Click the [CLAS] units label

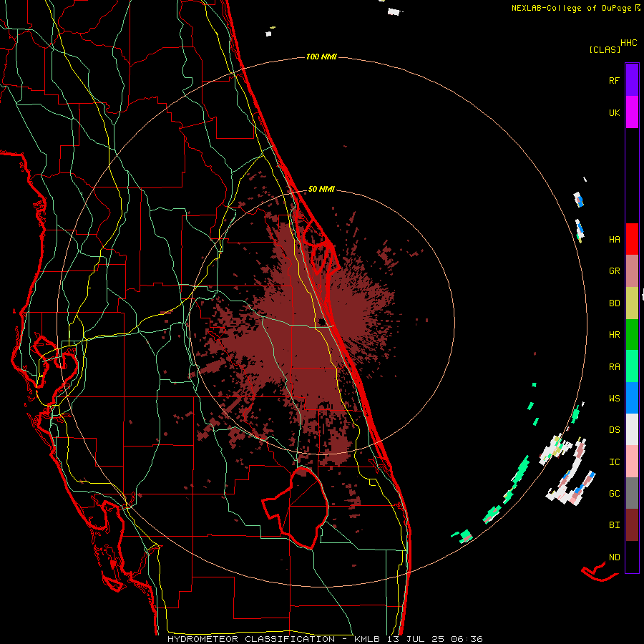(605, 49)
